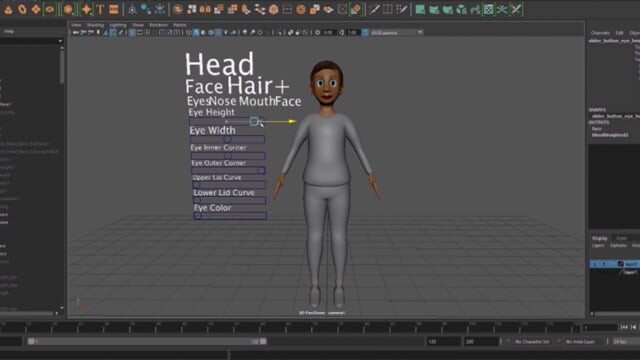Viewport: 640px width, 360px height.
Task: Click the orange hand-shaped shelf icon
Action: tap(246, 9)
